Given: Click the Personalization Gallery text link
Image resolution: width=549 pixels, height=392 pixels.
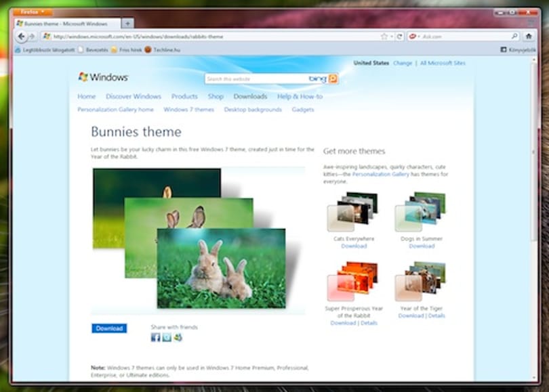Looking at the screenshot, I should pyautogui.click(x=381, y=174).
